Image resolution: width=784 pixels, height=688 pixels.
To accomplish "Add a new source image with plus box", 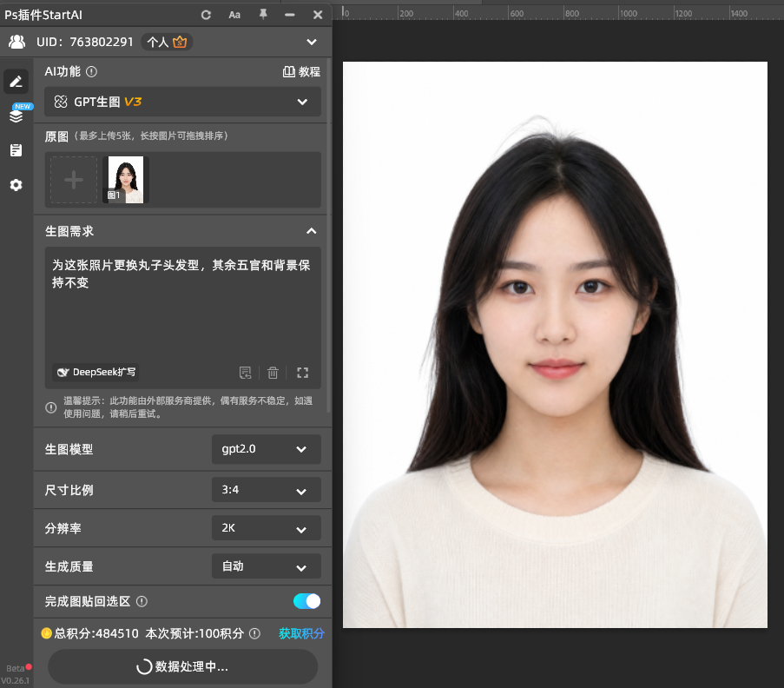I will (74, 180).
